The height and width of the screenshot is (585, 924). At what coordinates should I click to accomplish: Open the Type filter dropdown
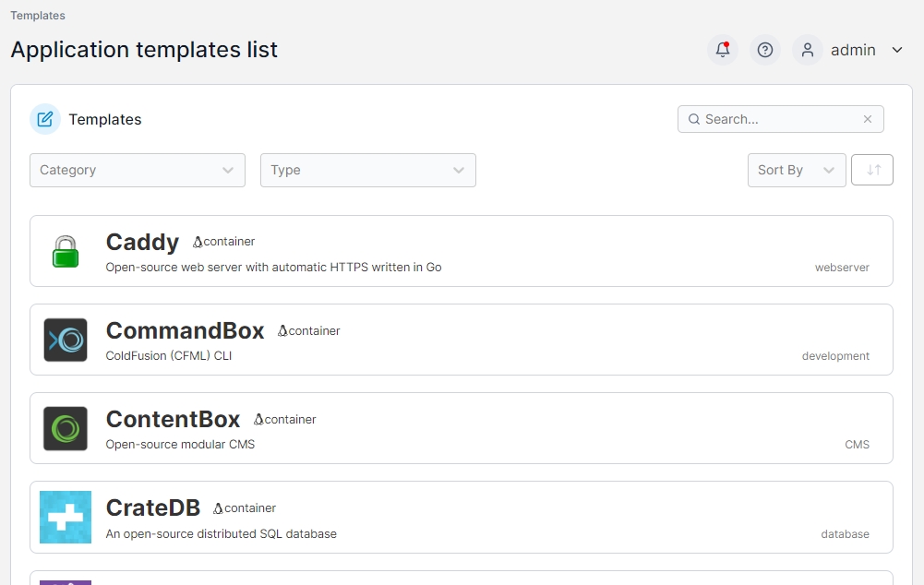coord(368,170)
